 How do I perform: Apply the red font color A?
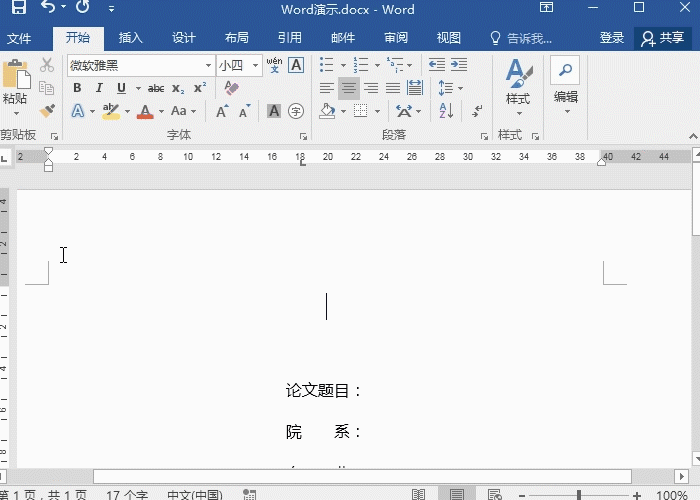coord(145,111)
